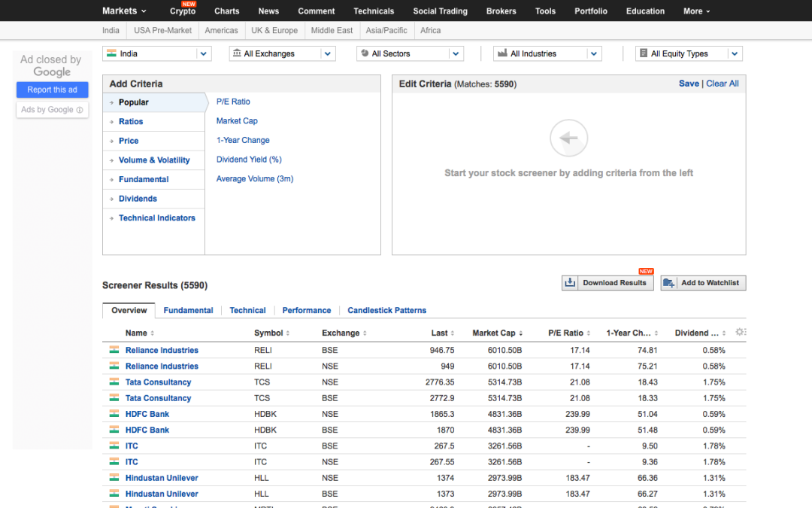Switch to the Candlestick Patterns tab
This screenshot has height=508, width=812.
(387, 310)
